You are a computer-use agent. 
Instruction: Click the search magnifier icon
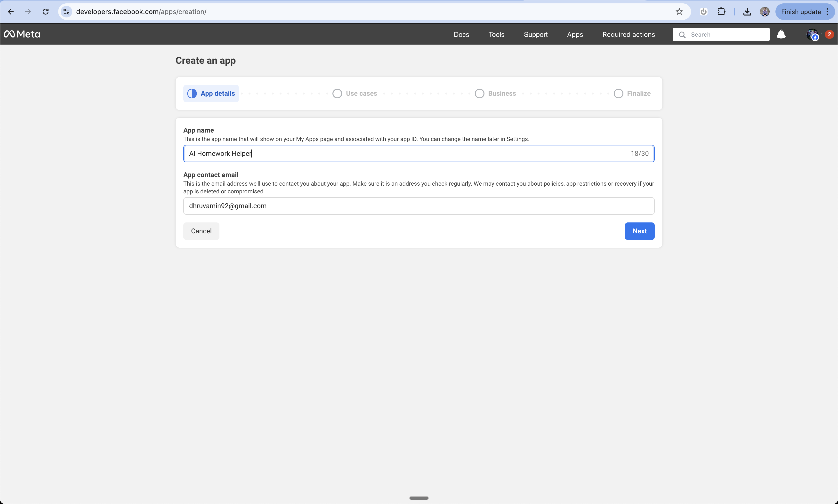click(682, 35)
